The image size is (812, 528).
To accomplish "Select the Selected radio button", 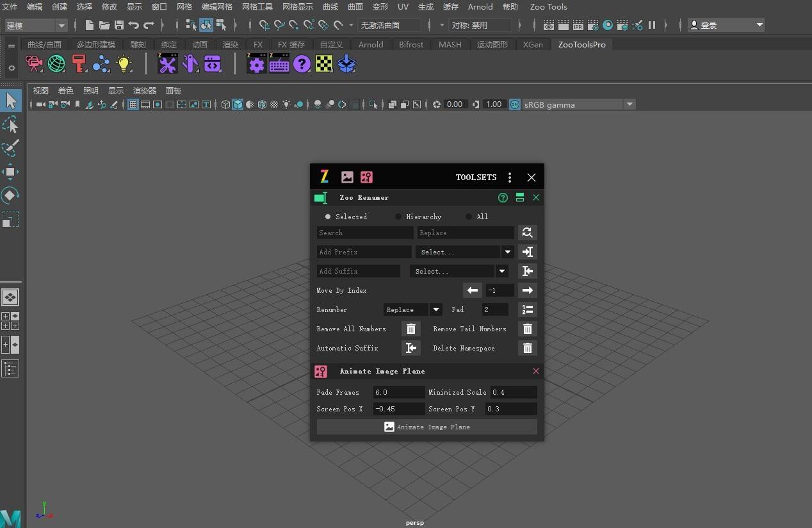I will 328,217.
